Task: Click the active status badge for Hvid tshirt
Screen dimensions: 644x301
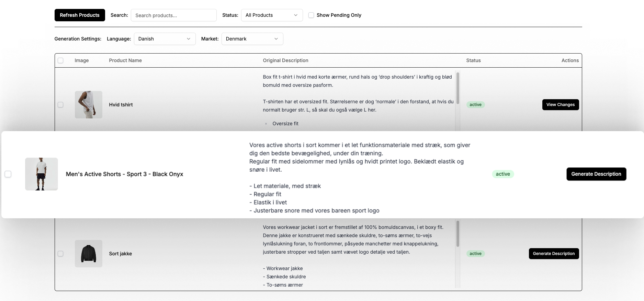Action: pos(475,105)
